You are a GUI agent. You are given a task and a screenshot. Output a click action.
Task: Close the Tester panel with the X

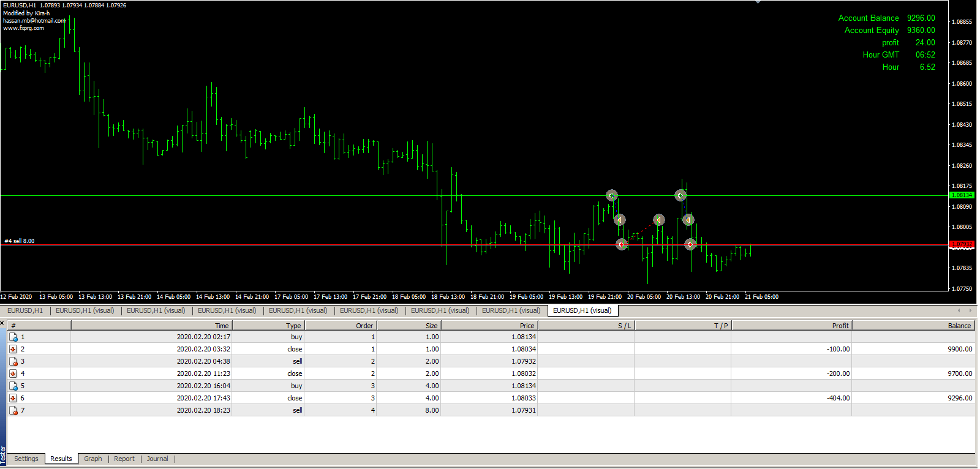click(2, 323)
